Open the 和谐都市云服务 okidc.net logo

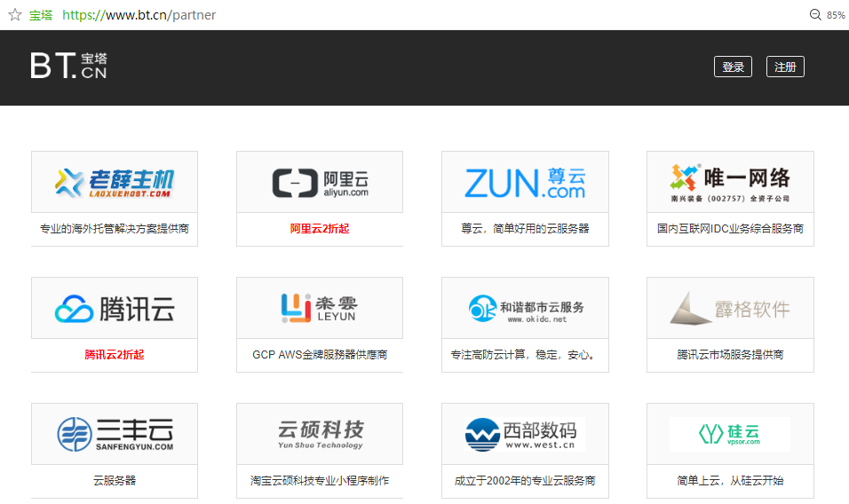click(x=525, y=308)
